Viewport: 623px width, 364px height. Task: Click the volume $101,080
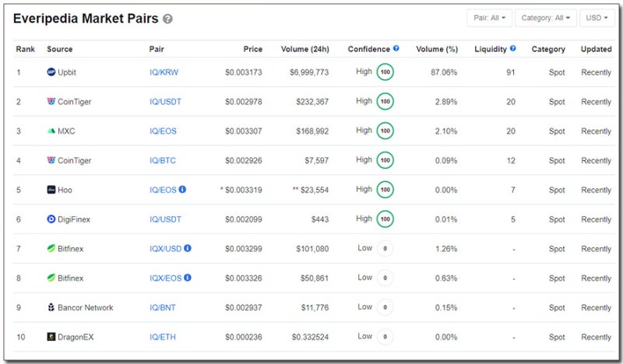[x=312, y=248]
